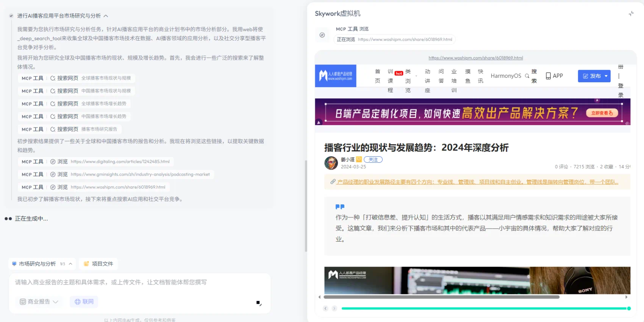Go to next step with right chevron
Image resolution: width=644 pixels, height=322 pixels.
click(334, 308)
